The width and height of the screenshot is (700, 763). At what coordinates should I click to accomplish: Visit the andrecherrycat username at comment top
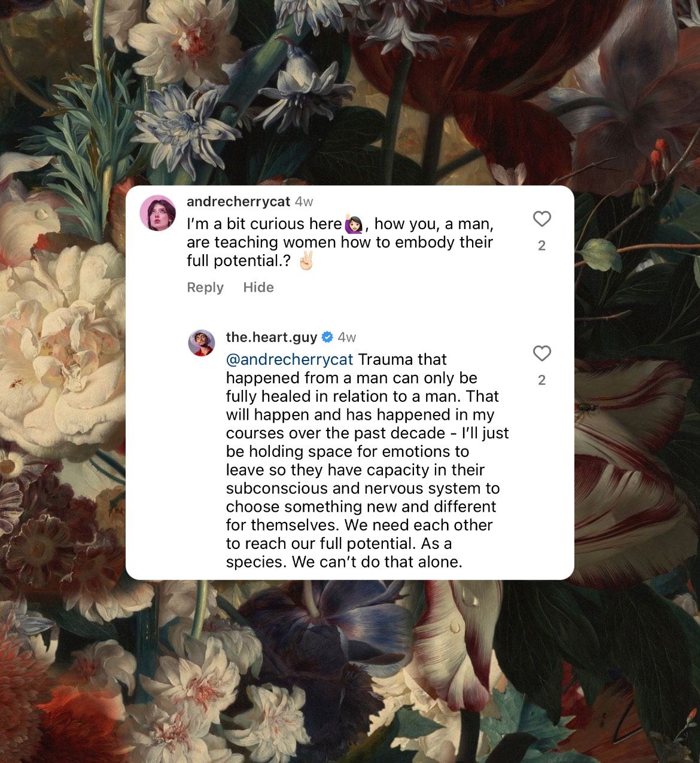(238, 202)
